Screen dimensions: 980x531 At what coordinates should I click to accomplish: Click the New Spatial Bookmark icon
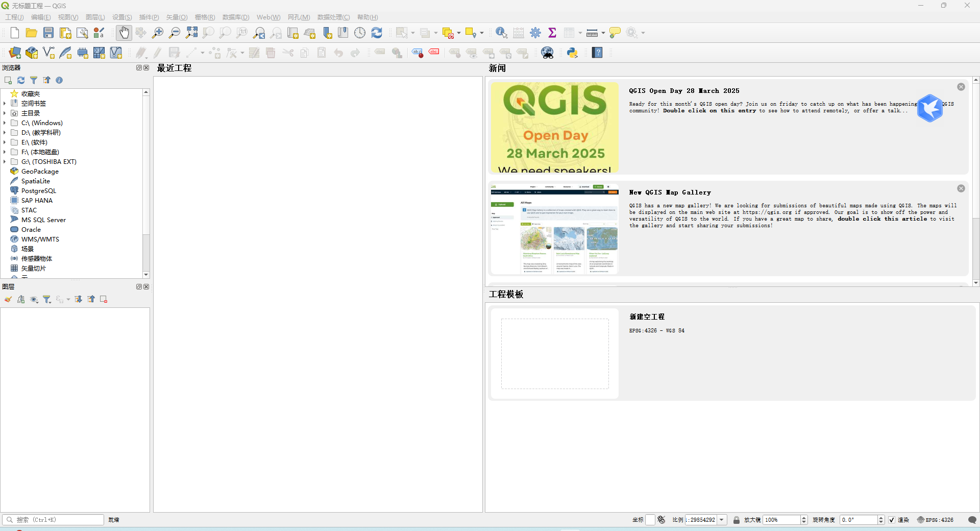327,33
